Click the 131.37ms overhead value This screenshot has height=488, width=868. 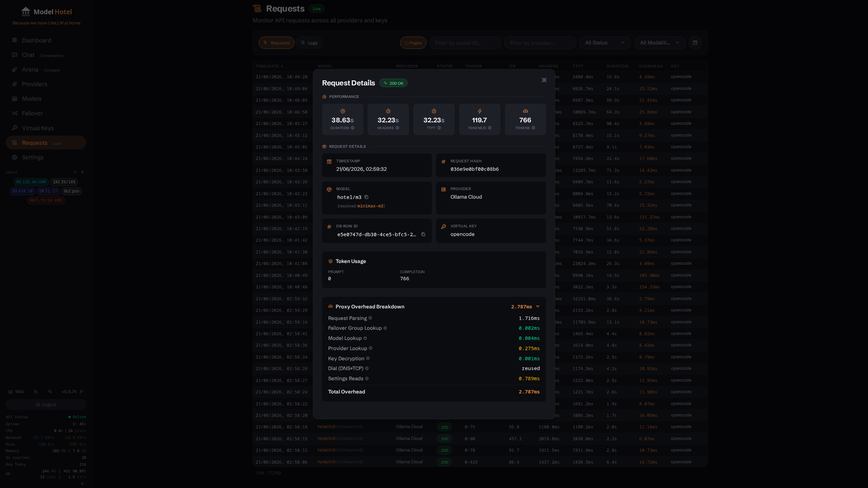pos(649,217)
